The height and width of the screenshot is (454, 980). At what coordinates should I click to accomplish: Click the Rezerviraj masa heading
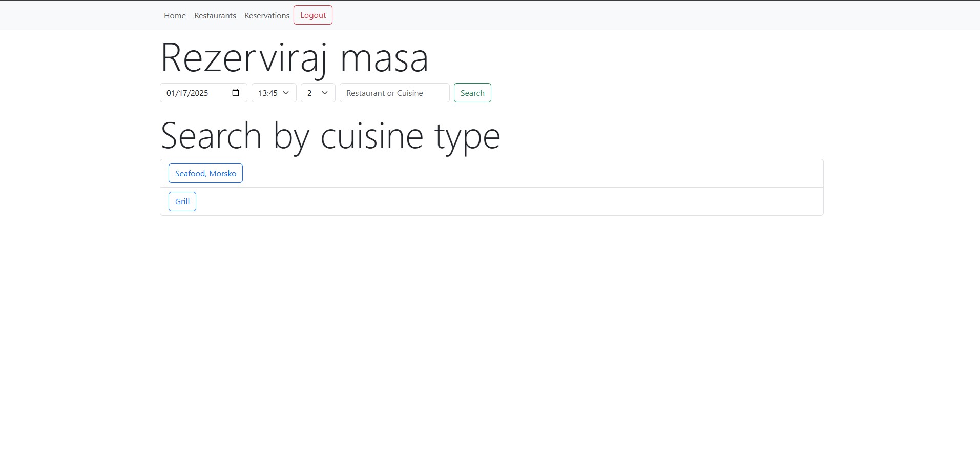click(x=295, y=57)
